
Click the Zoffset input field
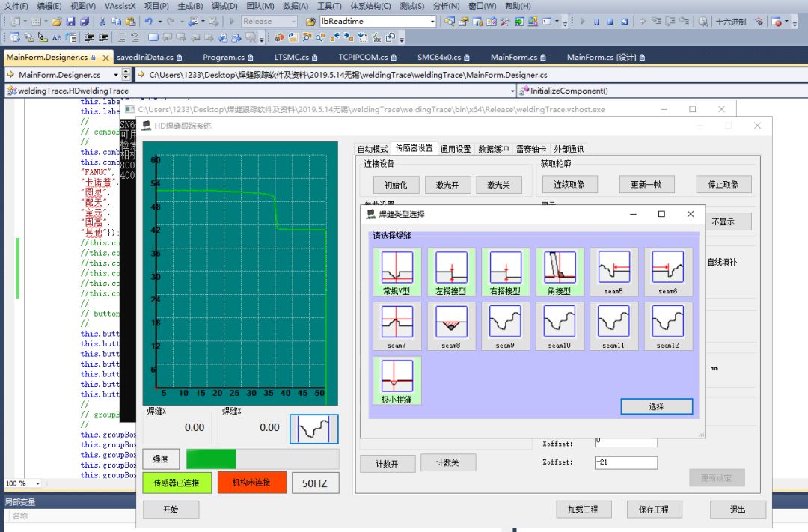625,462
